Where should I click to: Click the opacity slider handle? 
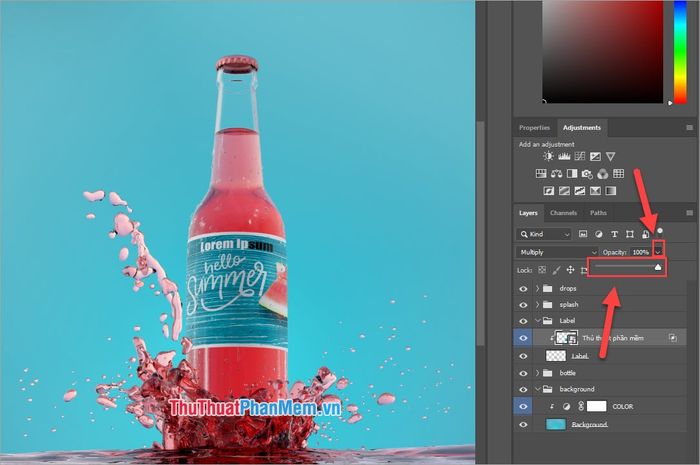coord(658,268)
